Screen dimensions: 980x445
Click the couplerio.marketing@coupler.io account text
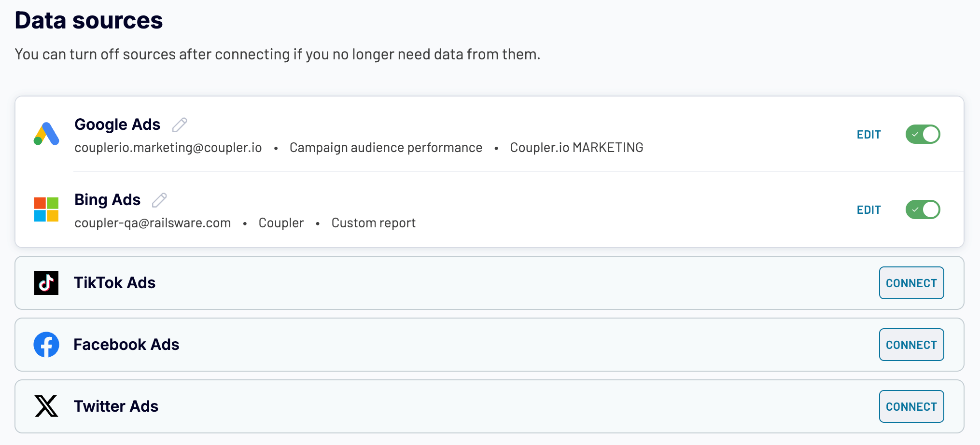tap(168, 148)
